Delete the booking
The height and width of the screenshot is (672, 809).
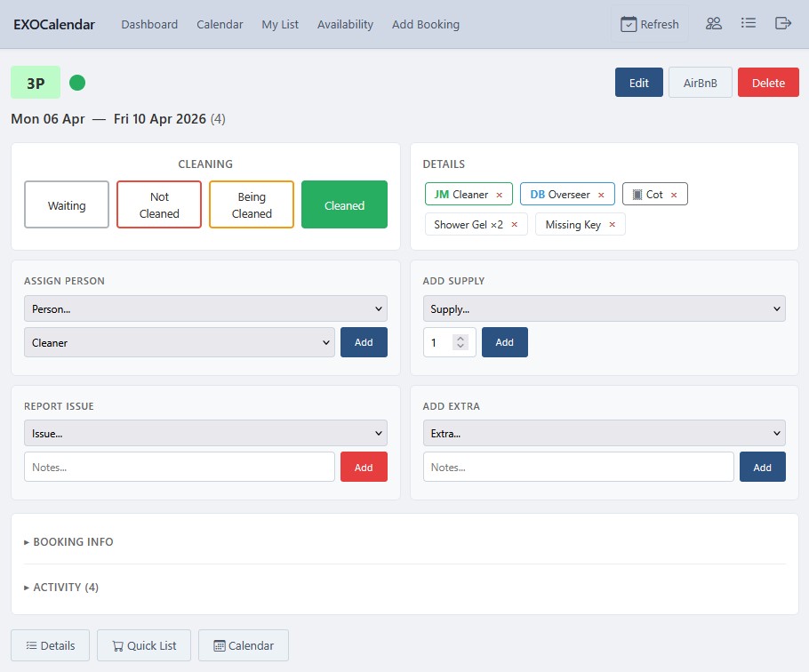click(x=768, y=82)
